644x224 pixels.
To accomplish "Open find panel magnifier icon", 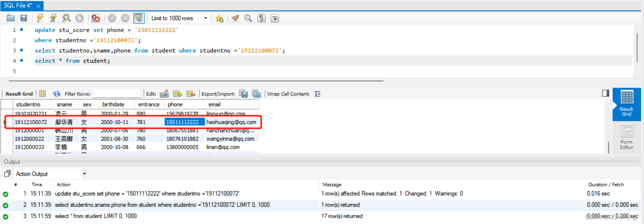I will tap(248, 18).
